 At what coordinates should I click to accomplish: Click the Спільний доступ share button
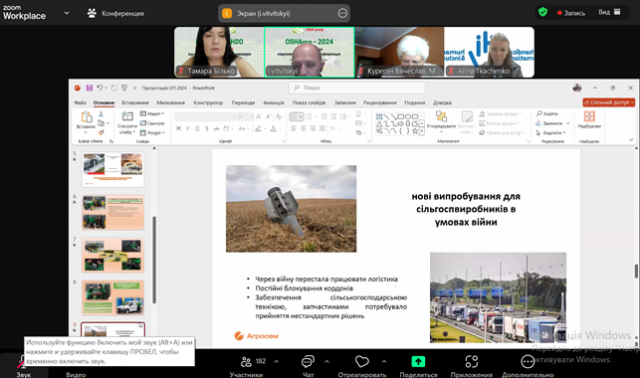[609, 102]
